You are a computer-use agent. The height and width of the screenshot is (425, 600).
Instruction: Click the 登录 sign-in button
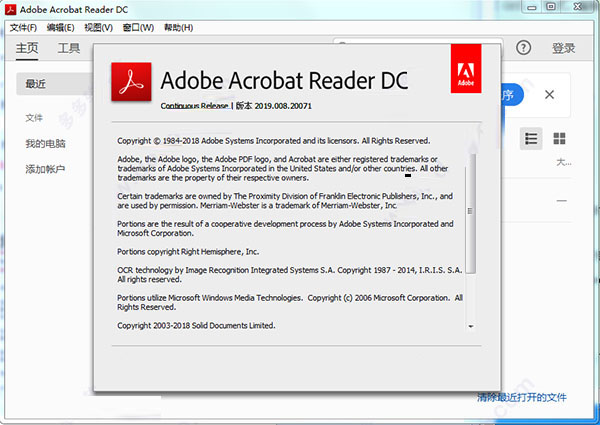(563, 48)
